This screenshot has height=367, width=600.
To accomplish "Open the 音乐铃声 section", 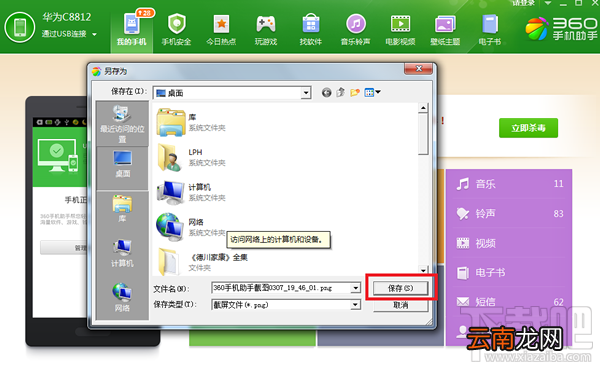I will 355,30.
